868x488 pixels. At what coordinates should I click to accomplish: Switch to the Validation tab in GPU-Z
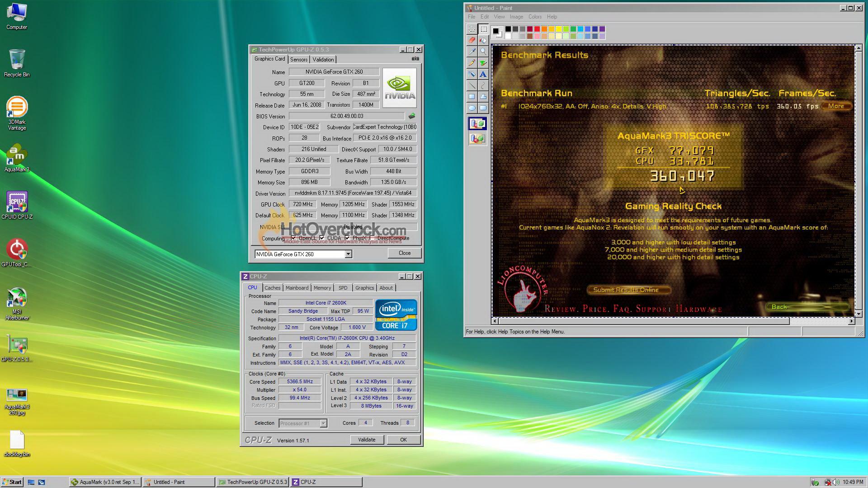[323, 60]
